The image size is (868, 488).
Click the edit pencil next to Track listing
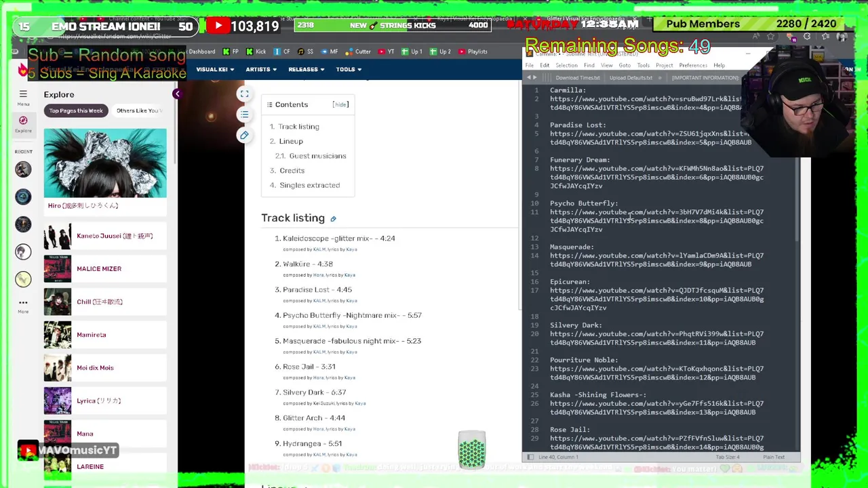tap(333, 219)
